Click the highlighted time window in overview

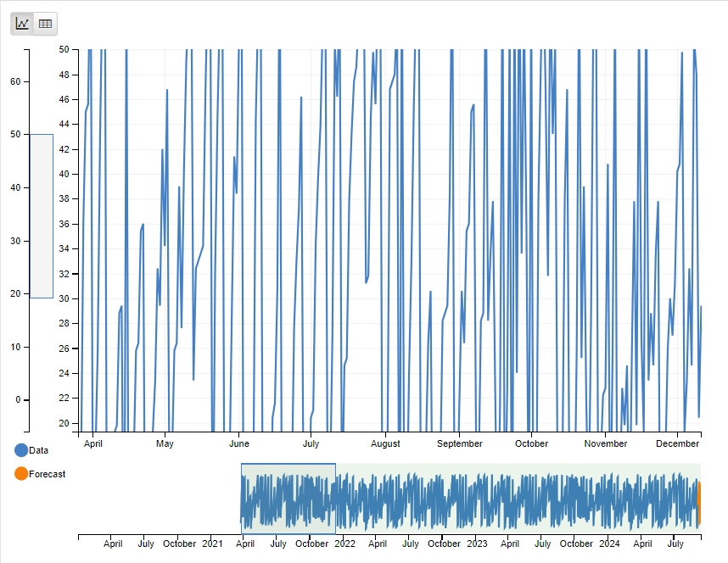point(288,499)
